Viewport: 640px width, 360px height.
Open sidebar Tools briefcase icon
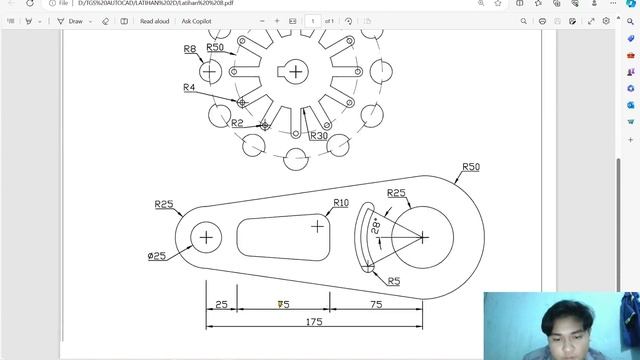pos(631,55)
